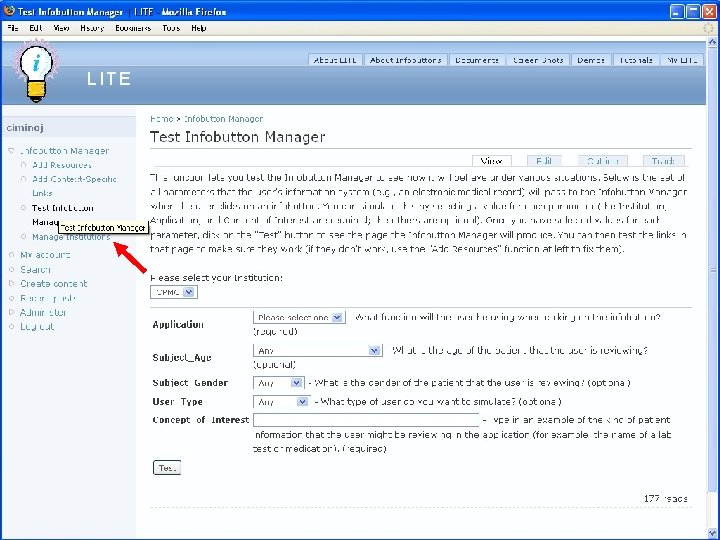Open the Tutorials tab
The width and height of the screenshot is (720, 540).
pyautogui.click(x=636, y=60)
